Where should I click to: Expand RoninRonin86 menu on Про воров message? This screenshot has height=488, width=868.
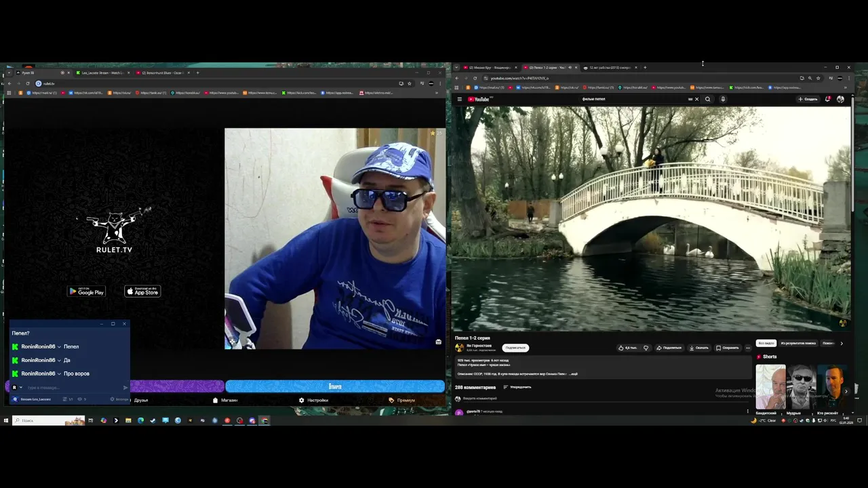click(60, 373)
